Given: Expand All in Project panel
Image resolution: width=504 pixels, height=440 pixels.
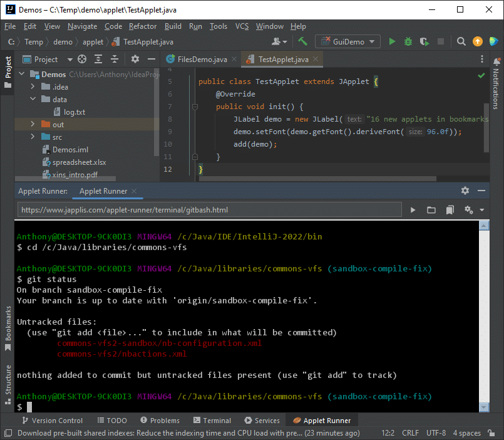Looking at the screenshot, I should [98, 59].
